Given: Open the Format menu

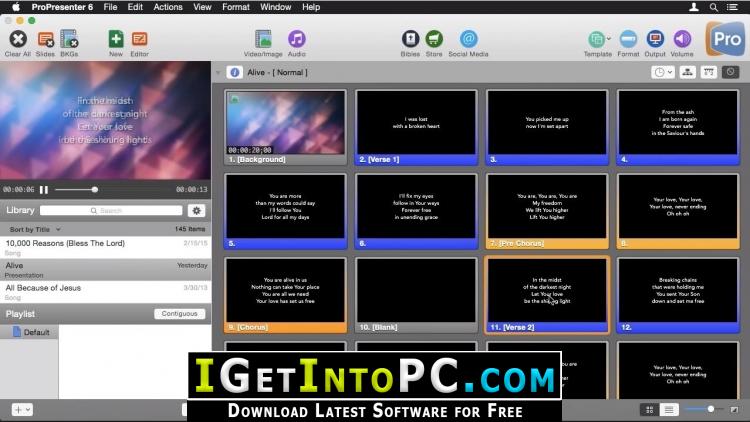Looking at the screenshot, I should (x=236, y=7).
